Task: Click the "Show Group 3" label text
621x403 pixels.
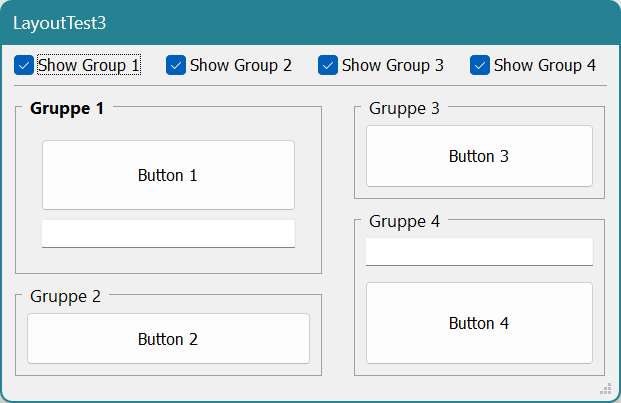Action: tap(393, 65)
